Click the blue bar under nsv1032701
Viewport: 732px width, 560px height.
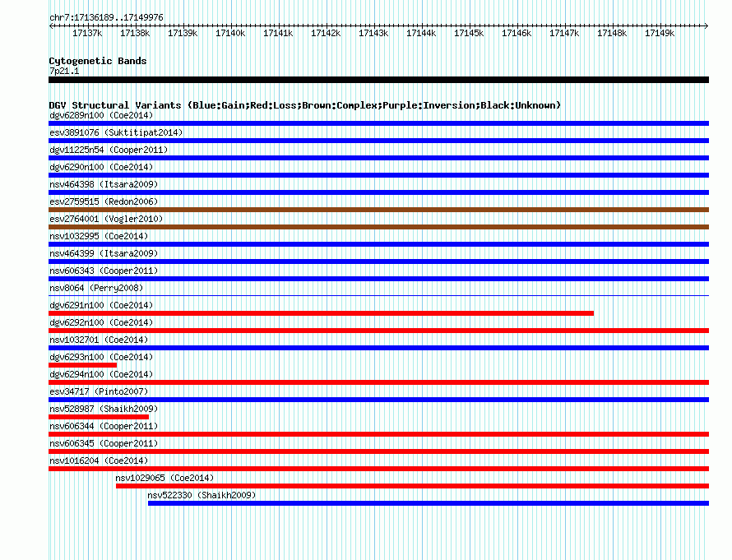[x=378, y=348]
